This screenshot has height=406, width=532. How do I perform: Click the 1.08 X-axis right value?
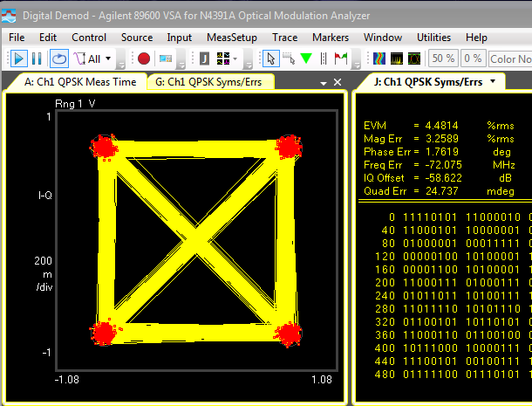click(322, 380)
